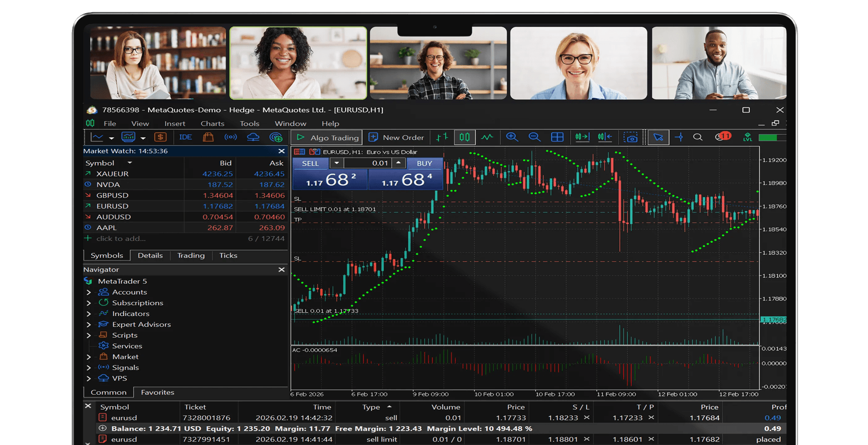Image resolution: width=868 pixels, height=445 pixels.
Task: Switch chart to bar chart view
Action: pos(442,137)
